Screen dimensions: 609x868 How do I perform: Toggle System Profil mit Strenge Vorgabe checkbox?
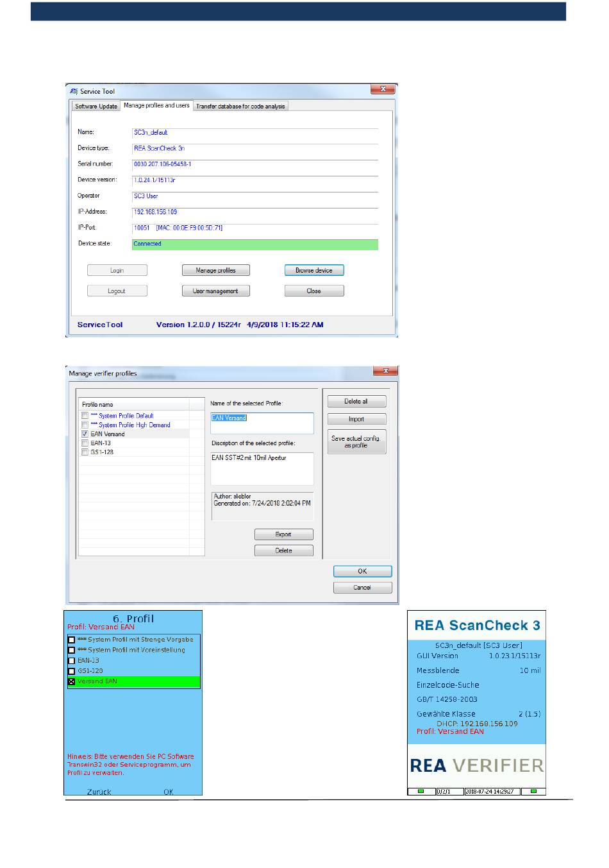(x=71, y=640)
